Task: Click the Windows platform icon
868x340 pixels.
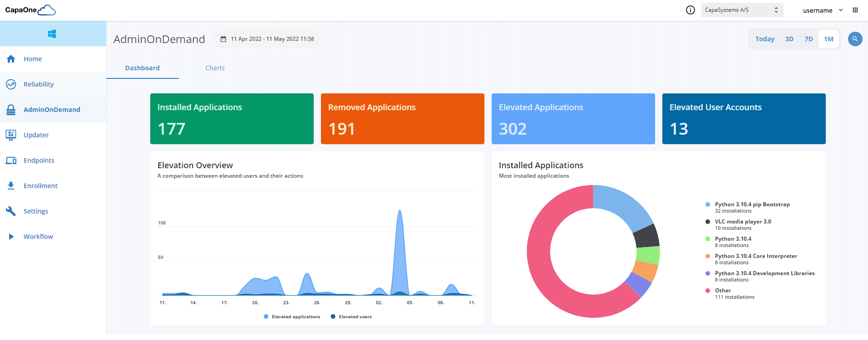Action: (x=52, y=34)
